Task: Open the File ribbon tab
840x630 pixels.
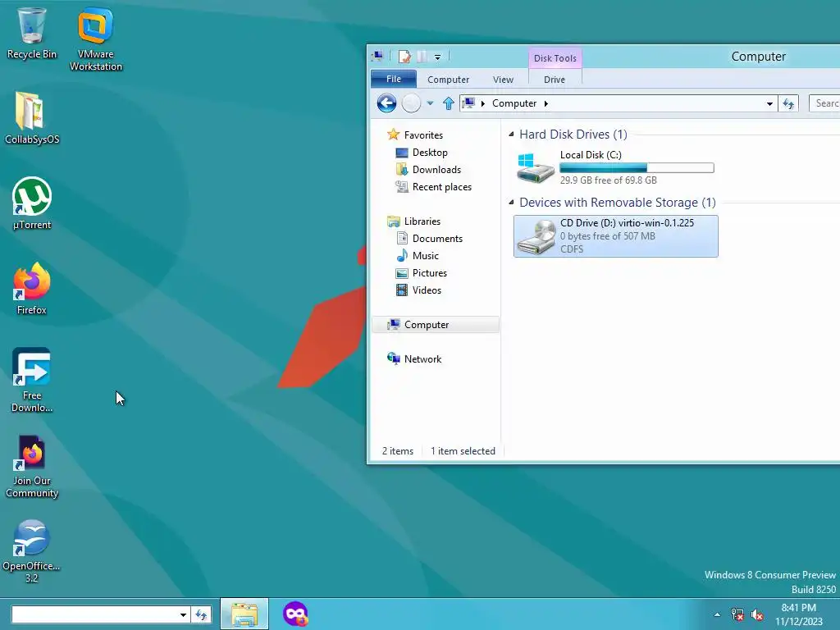Action: [393, 79]
